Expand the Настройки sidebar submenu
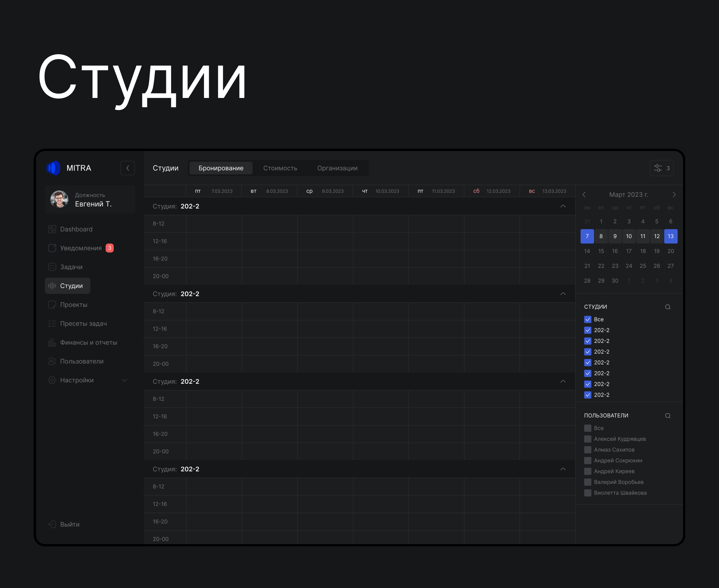The width and height of the screenshot is (719, 588). point(124,380)
